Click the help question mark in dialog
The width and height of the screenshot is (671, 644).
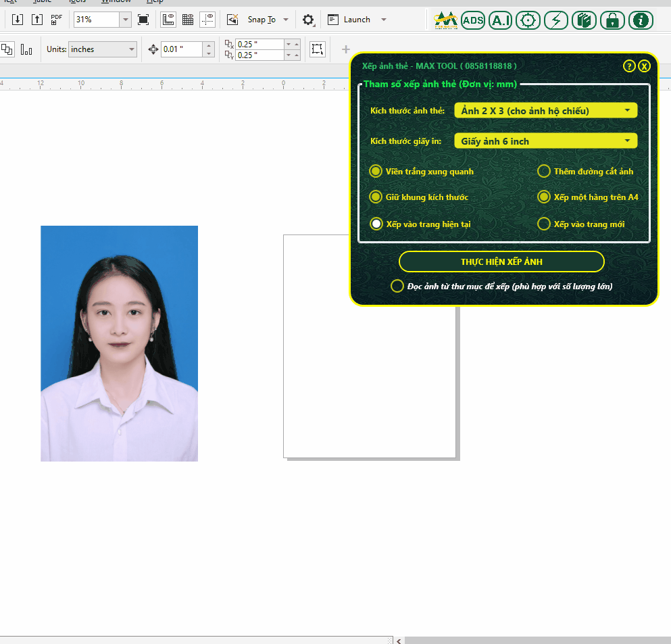tap(629, 66)
